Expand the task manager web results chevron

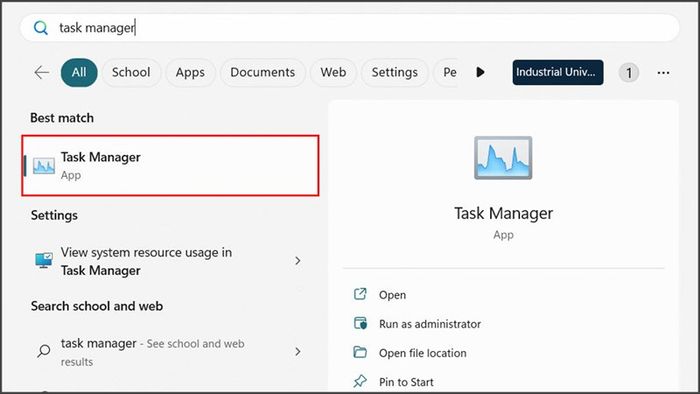(x=298, y=352)
